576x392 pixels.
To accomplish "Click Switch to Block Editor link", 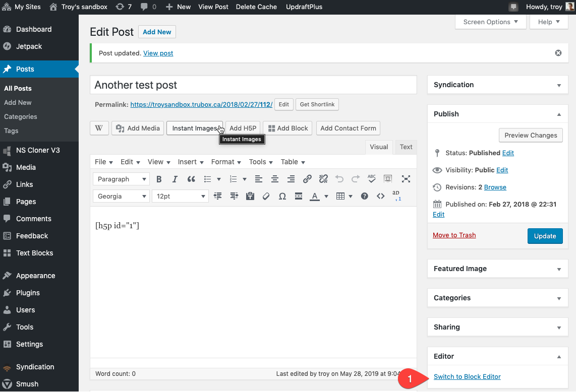I will [x=467, y=376].
